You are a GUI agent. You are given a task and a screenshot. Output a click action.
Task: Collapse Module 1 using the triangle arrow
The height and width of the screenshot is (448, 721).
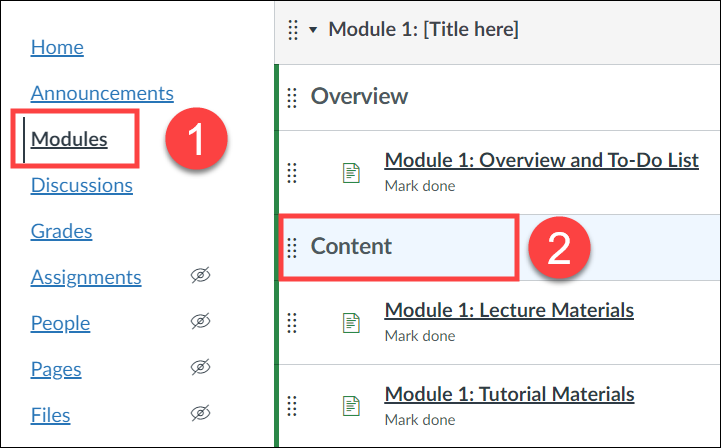[x=313, y=30]
